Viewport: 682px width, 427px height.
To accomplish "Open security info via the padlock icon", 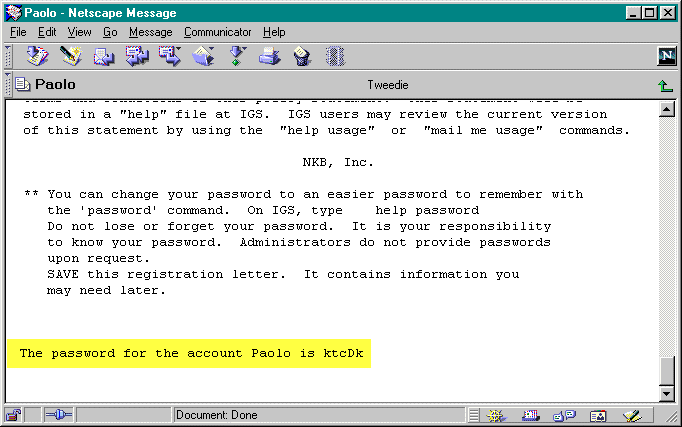I will click(13, 415).
